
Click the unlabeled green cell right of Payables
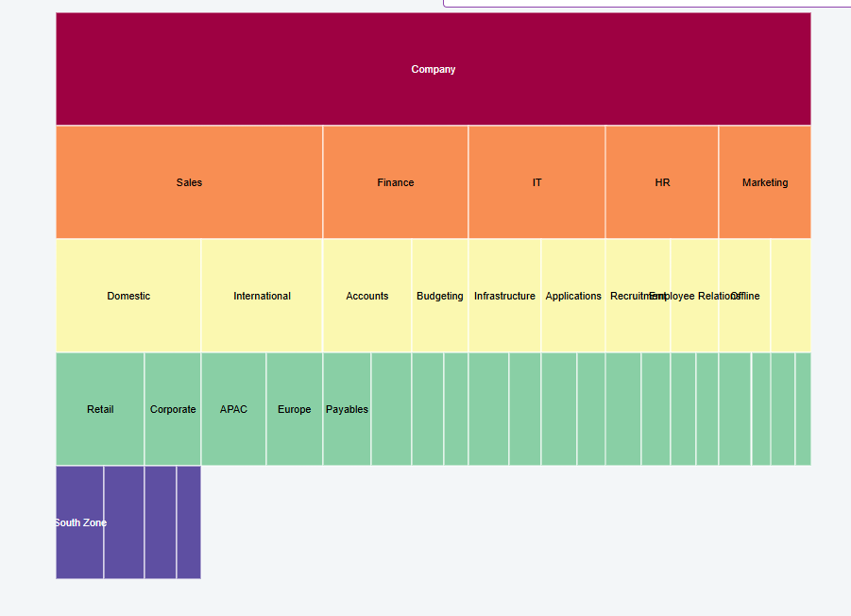(x=391, y=409)
